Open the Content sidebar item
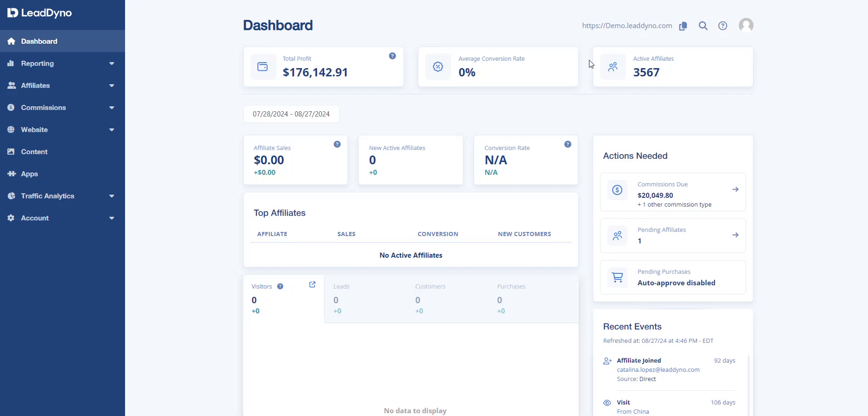Image resolution: width=868 pixels, height=416 pixels. pyautogui.click(x=34, y=152)
